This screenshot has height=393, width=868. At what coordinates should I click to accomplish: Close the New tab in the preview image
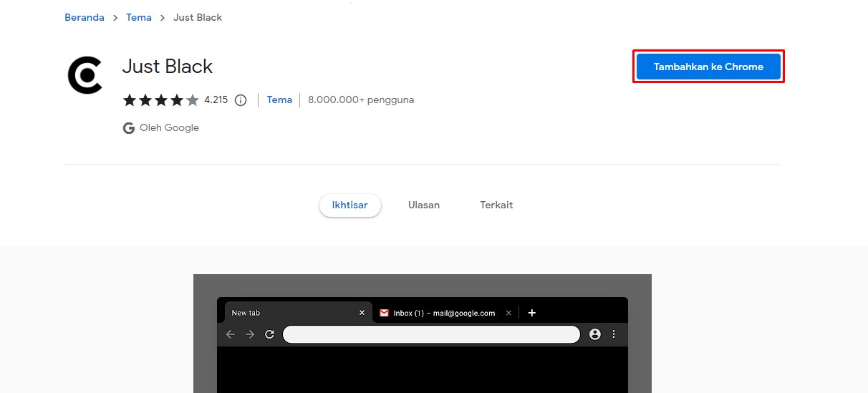click(362, 313)
